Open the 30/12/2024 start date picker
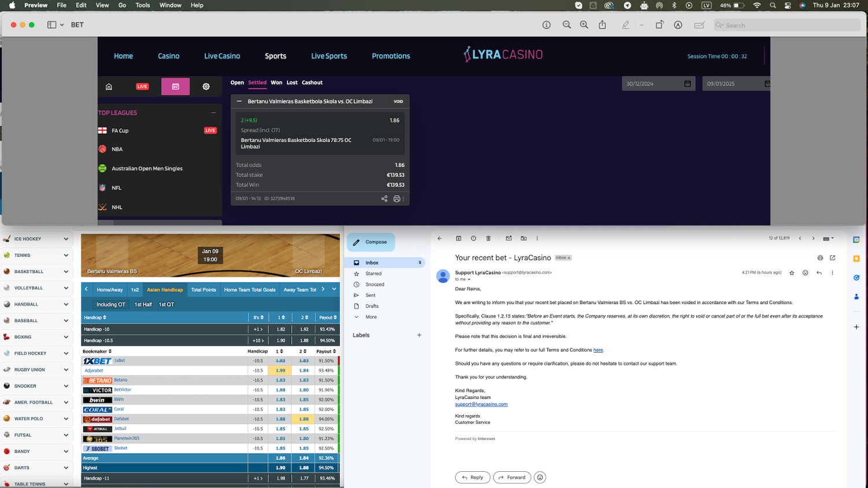Screen dimensions: 868x488 [x=687, y=84]
